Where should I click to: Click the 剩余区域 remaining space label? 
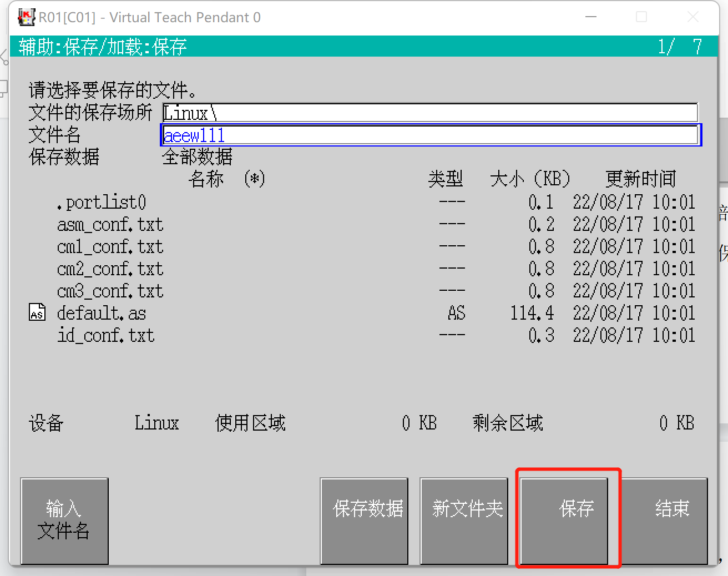click(x=508, y=423)
